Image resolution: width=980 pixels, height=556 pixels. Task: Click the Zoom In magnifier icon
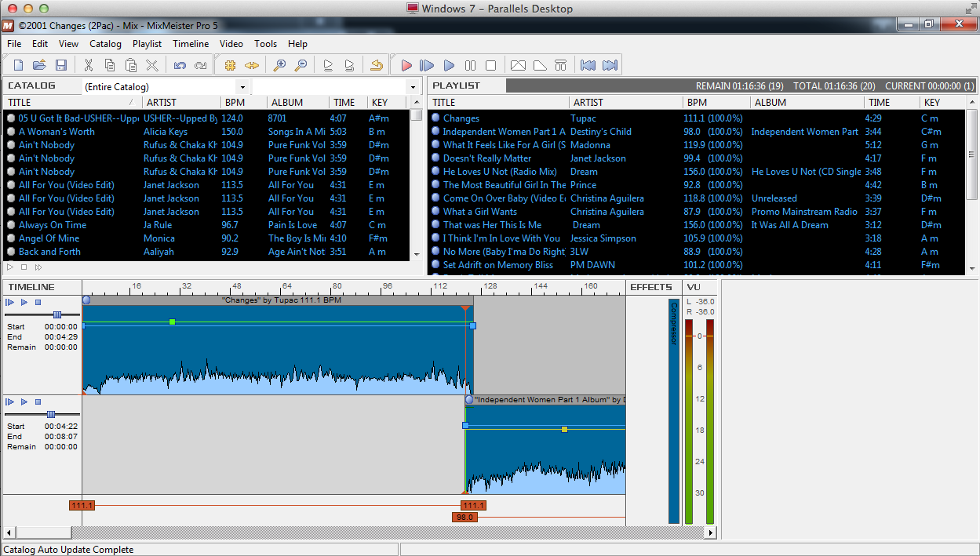point(279,65)
